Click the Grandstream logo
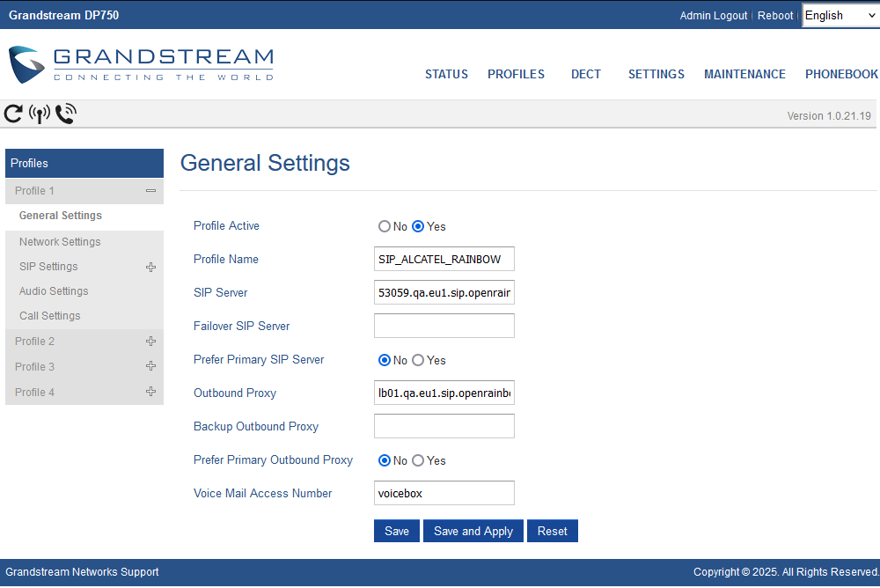880x588 pixels. pyautogui.click(x=141, y=65)
